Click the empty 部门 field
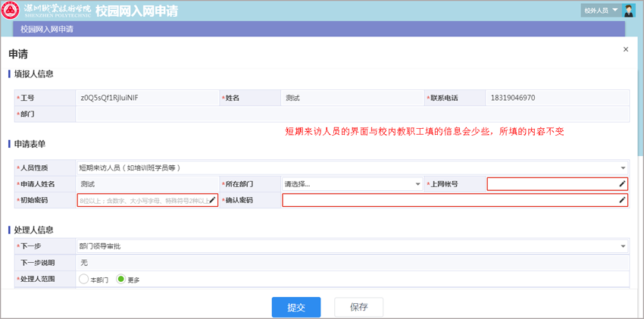 [x=352, y=114]
